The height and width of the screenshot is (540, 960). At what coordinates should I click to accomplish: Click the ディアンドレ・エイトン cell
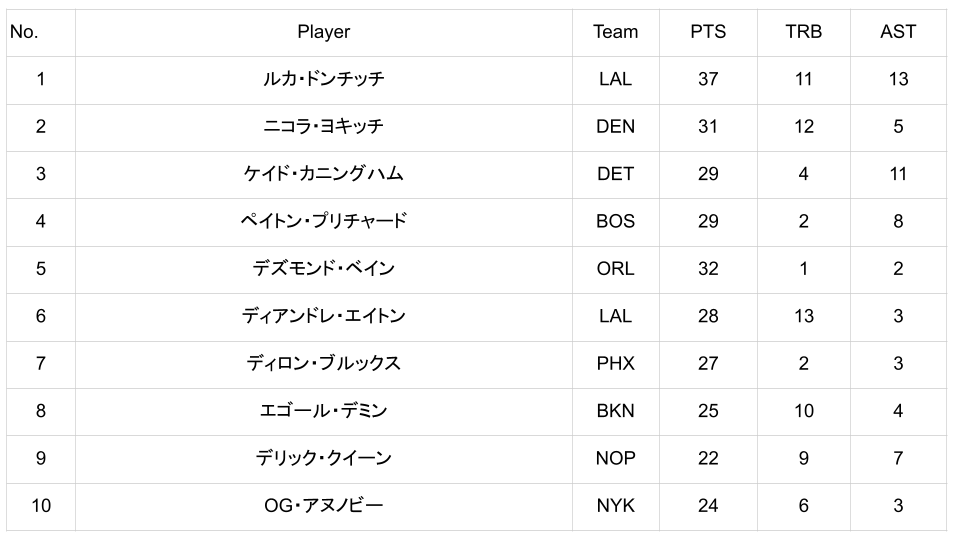click(323, 316)
